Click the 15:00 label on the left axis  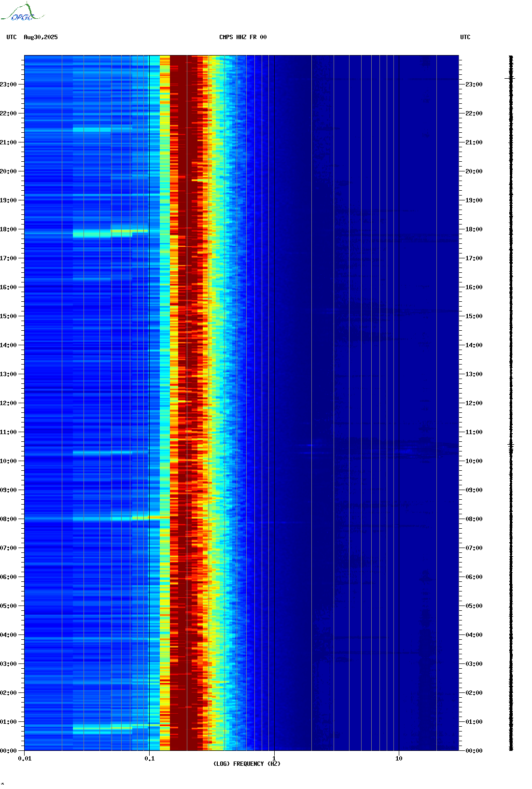pyautogui.click(x=8, y=316)
